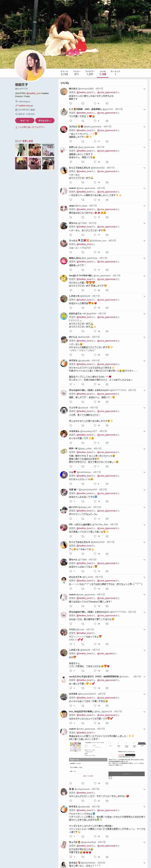Retweet icon on mako#'s 一日おきに tweet

pyautogui.click(x=83, y=200)
